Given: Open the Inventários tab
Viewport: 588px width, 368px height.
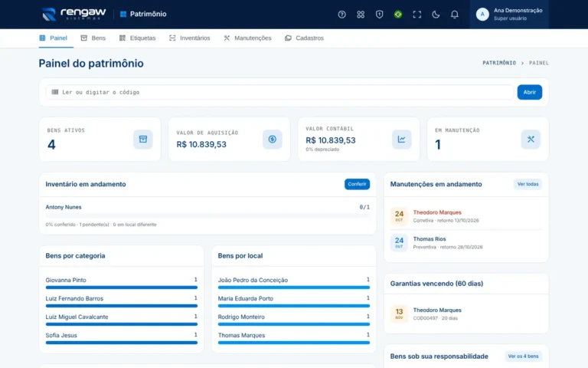Looking at the screenshot, I should pos(189,38).
